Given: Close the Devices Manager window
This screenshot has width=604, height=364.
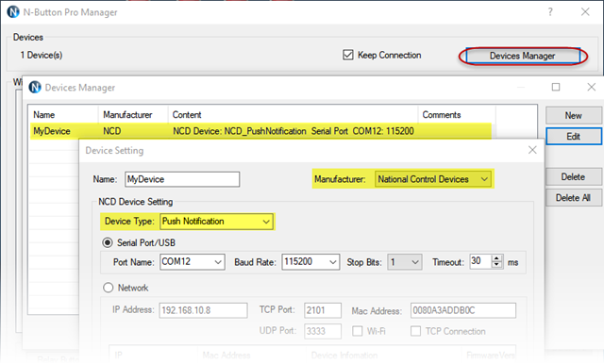Looking at the screenshot, I should (592, 87).
